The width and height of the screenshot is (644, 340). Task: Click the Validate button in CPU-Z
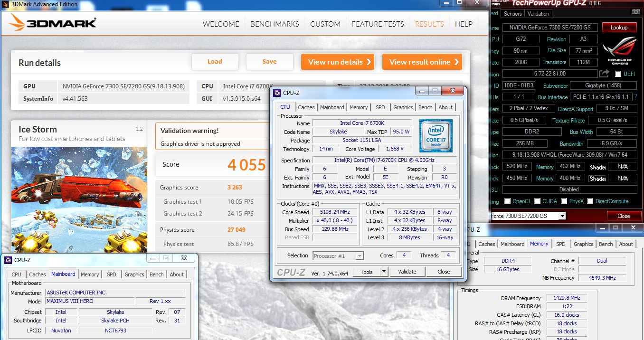[407, 272]
